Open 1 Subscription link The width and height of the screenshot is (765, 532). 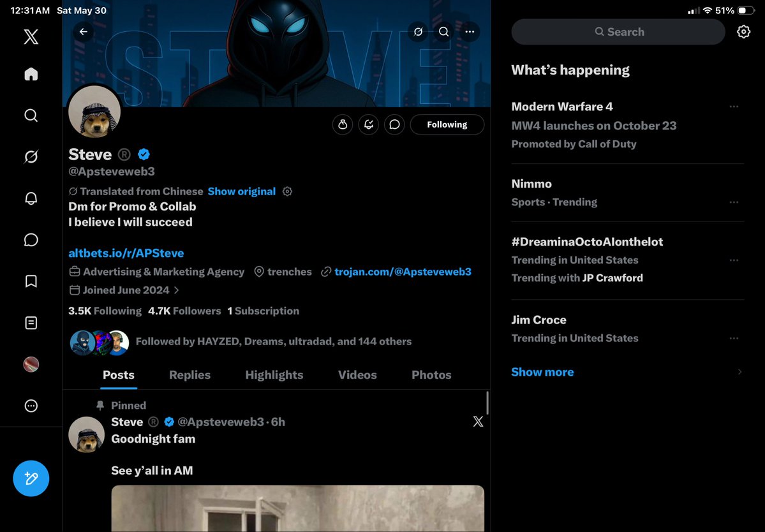[x=263, y=311]
